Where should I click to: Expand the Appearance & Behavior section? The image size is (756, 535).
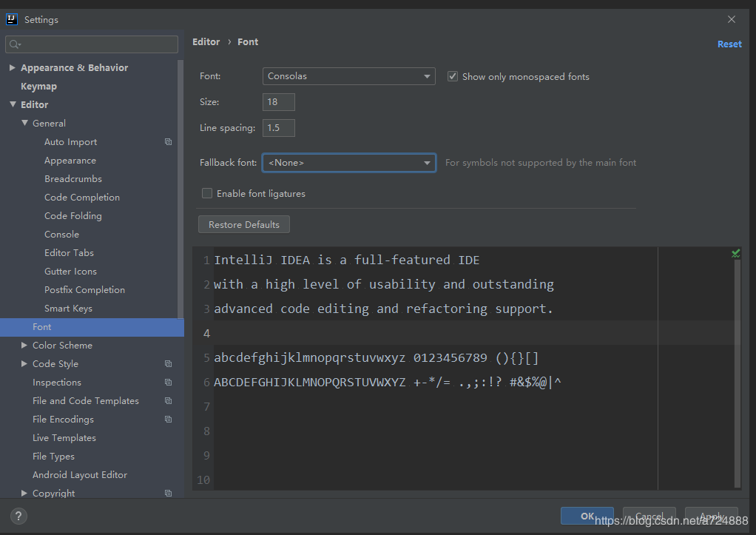(x=13, y=67)
